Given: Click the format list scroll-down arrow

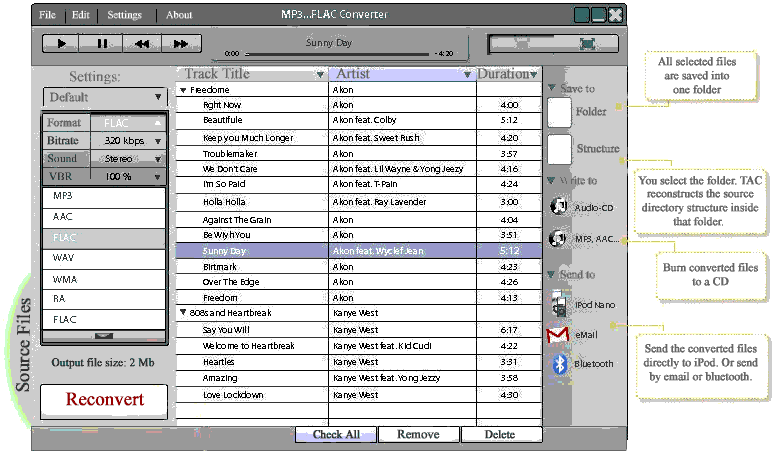Looking at the screenshot, I should (104, 336).
